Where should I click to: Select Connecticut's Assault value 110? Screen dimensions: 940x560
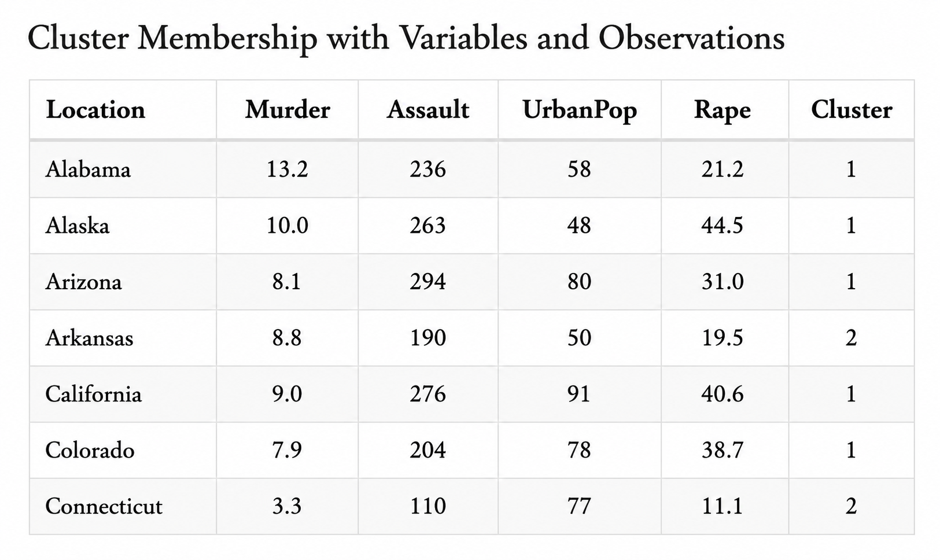(428, 506)
